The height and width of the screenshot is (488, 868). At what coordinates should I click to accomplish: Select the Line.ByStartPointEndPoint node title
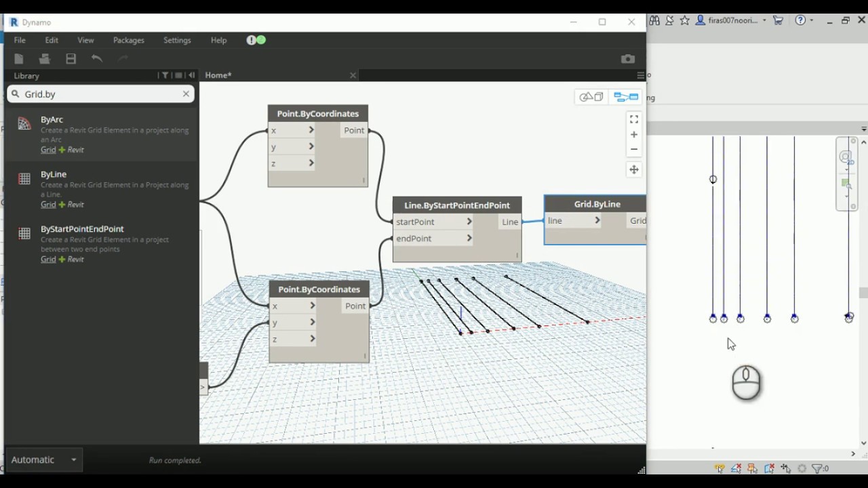click(x=457, y=205)
